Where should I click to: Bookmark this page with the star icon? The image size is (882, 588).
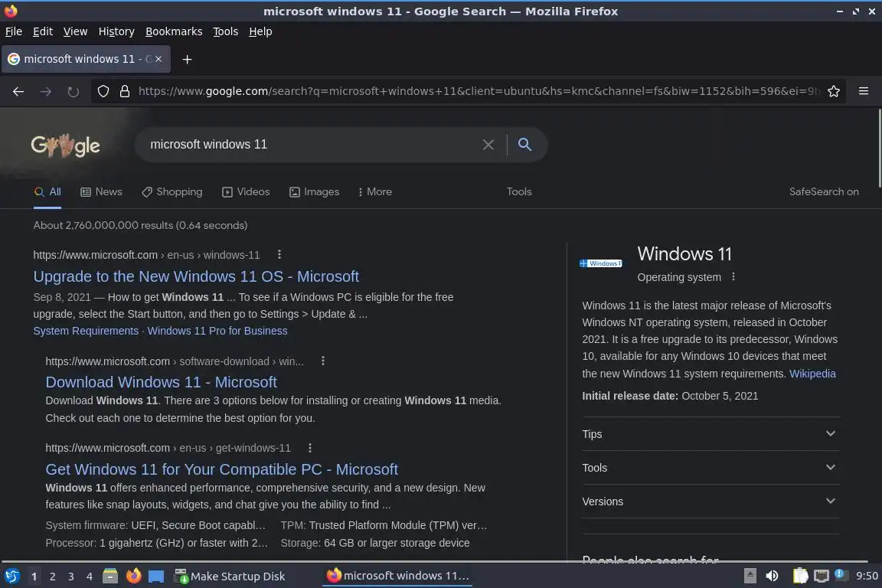pyautogui.click(x=834, y=91)
